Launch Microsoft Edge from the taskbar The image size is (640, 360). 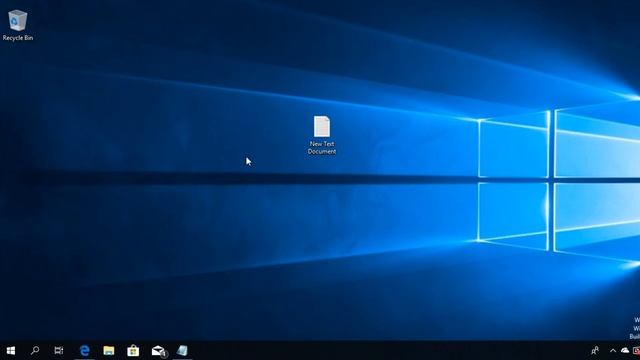click(84, 351)
